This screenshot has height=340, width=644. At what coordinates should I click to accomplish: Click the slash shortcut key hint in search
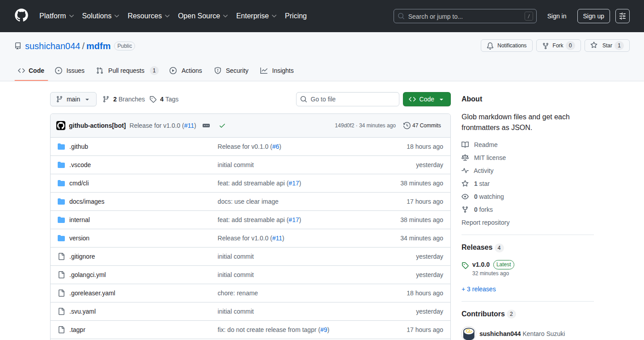coord(529,16)
